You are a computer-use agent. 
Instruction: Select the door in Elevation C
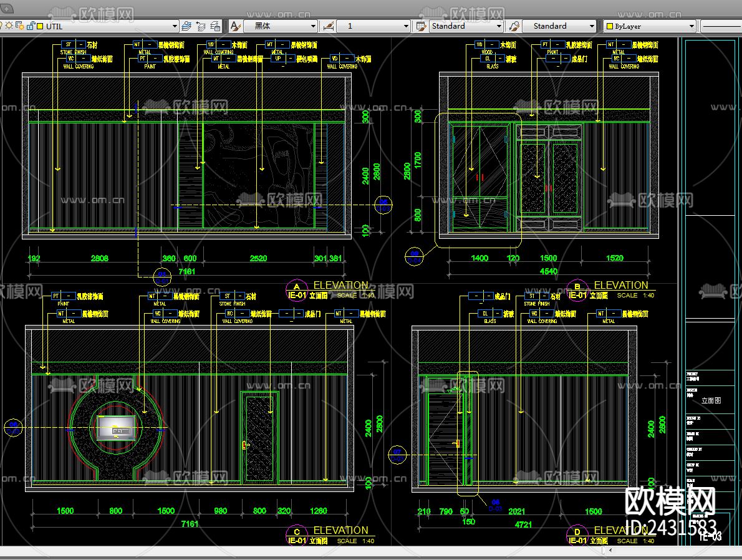pyautogui.click(x=259, y=437)
